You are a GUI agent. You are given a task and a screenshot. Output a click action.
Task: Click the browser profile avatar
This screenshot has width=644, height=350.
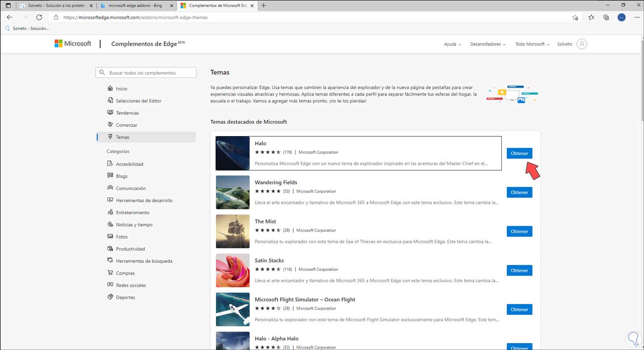click(x=622, y=17)
